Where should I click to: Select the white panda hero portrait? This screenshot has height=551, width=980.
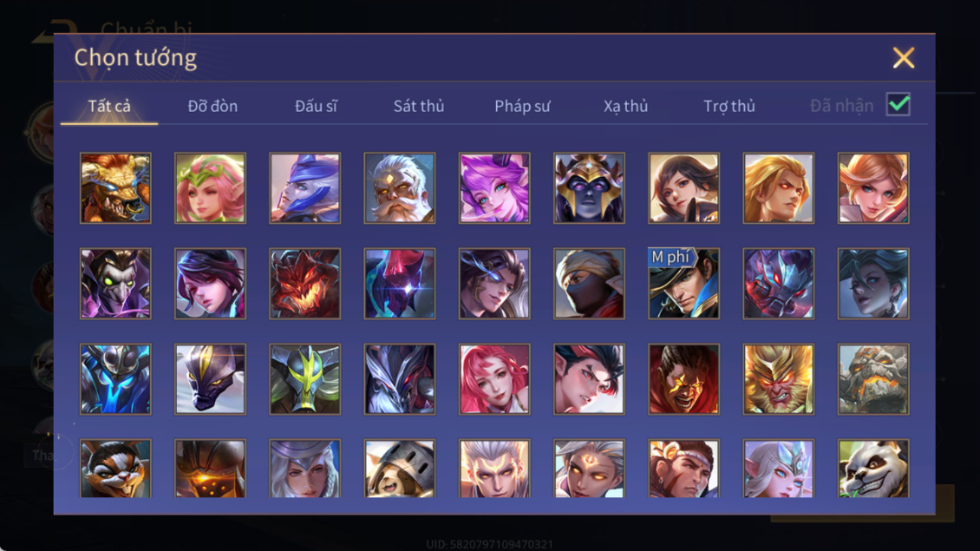873,469
